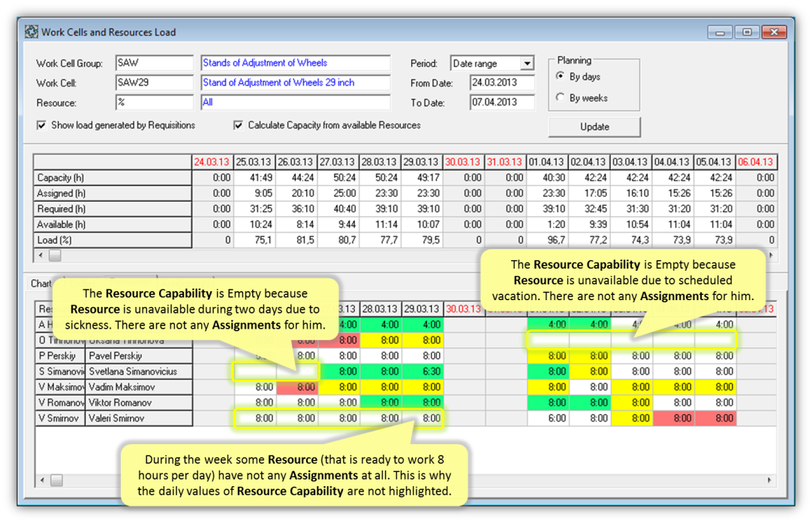Screen dimensions: 812x523
Task: Click the 31.03.13 column header in the capacity table
Action: 505,162
